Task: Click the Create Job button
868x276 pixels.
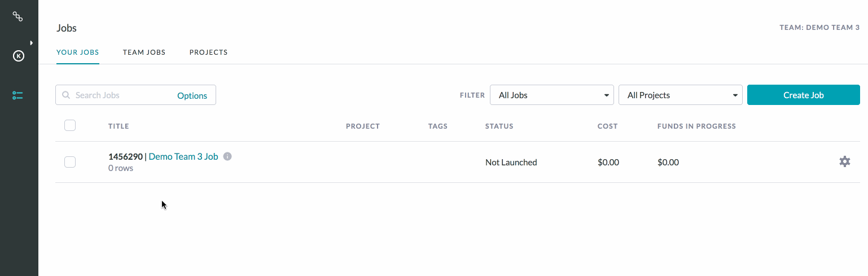Action: coord(804,95)
